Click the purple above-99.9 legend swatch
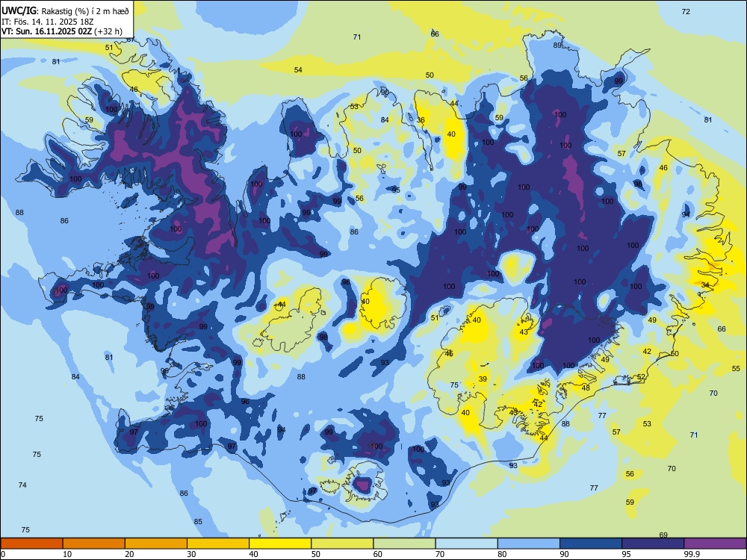747x560 pixels. (715, 544)
